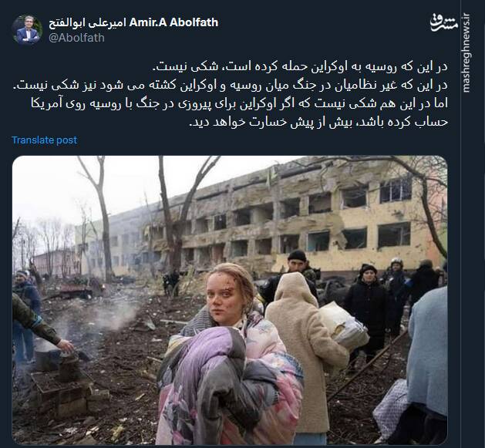The width and height of the screenshot is (485, 448).
Task: Click the second line of the tweet text
Action: (x=231, y=85)
